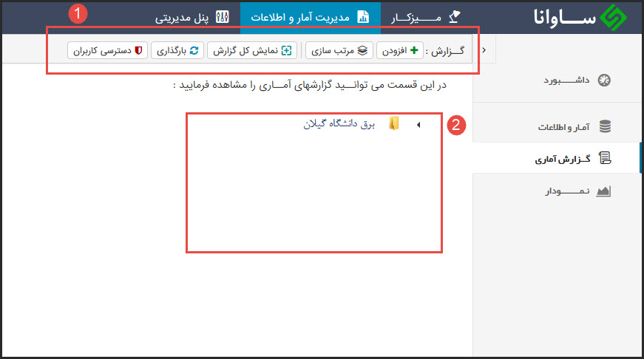The width and height of the screenshot is (644, 359).
Task: Click the expand icon on نمایش کل گزارش
Action: [x=286, y=50]
